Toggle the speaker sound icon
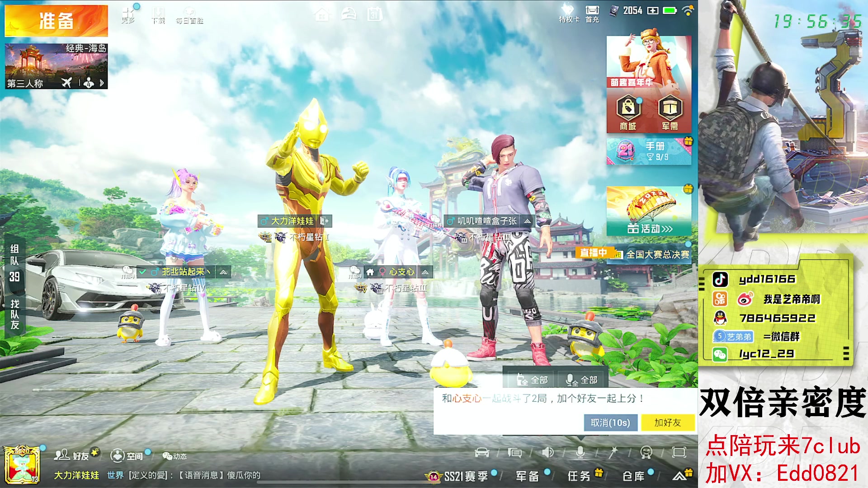This screenshot has height=488, width=868. pos(548,452)
